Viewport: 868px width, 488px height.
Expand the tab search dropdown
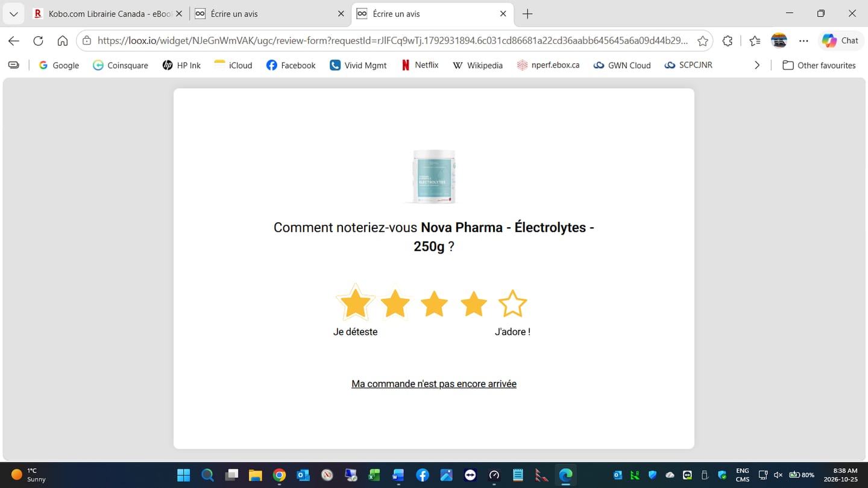(x=13, y=14)
